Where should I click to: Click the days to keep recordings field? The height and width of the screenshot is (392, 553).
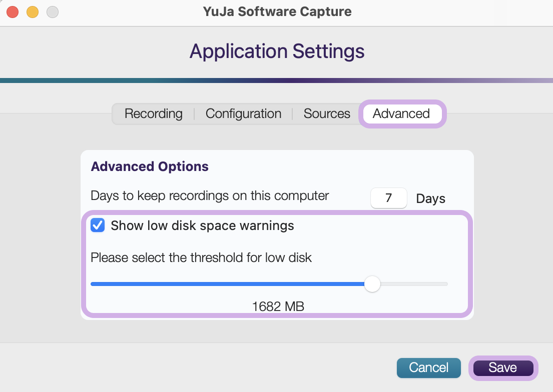tap(389, 198)
